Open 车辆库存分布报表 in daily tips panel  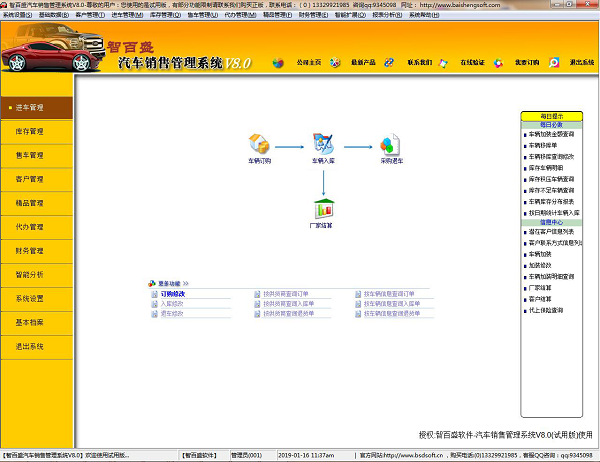click(551, 202)
